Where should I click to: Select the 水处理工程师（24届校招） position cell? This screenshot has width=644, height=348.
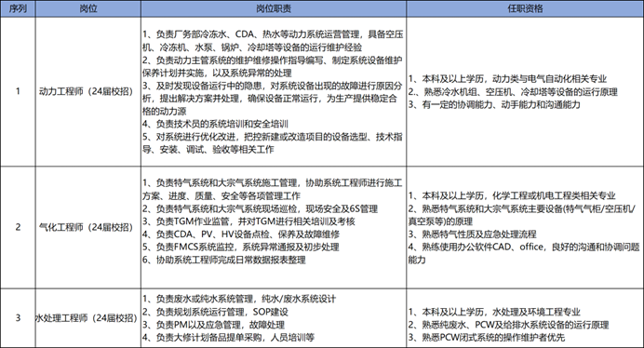coord(88,318)
